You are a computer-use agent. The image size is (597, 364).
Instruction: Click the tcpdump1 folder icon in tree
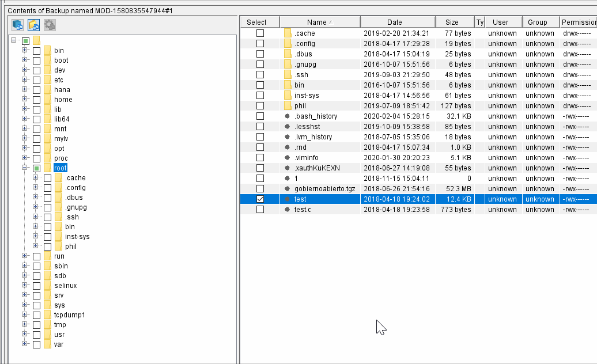(x=47, y=315)
